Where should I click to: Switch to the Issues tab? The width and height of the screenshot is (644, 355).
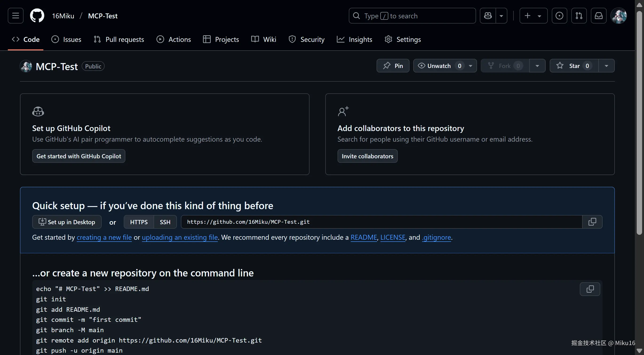tap(66, 39)
